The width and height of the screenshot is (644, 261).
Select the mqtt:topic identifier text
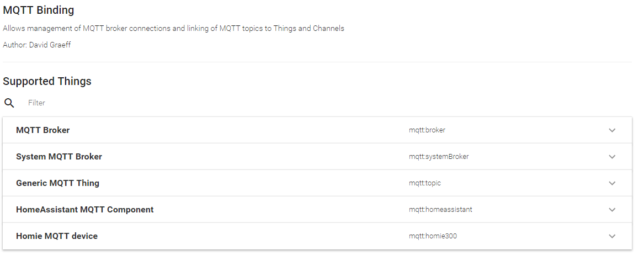425,183
